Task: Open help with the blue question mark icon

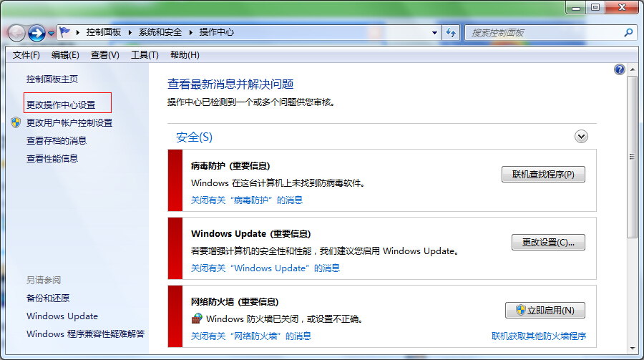Action: click(620, 69)
